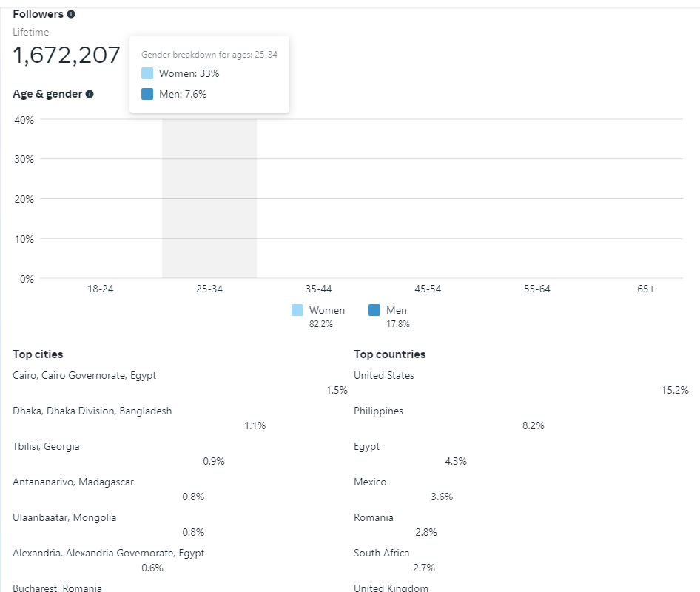This screenshot has width=700, height=592.
Task: Click the Lifetime label under Followers
Action: point(31,32)
